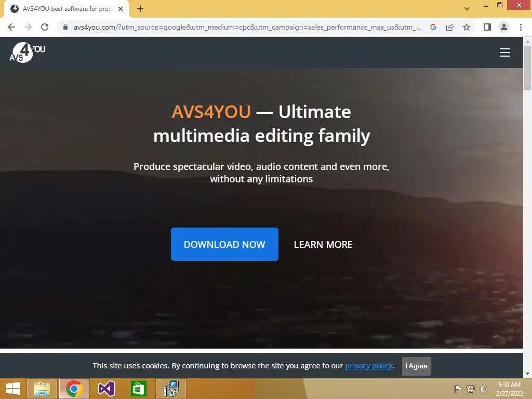Reload the current page
The width and height of the screenshot is (532, 399).
[45, 27]
